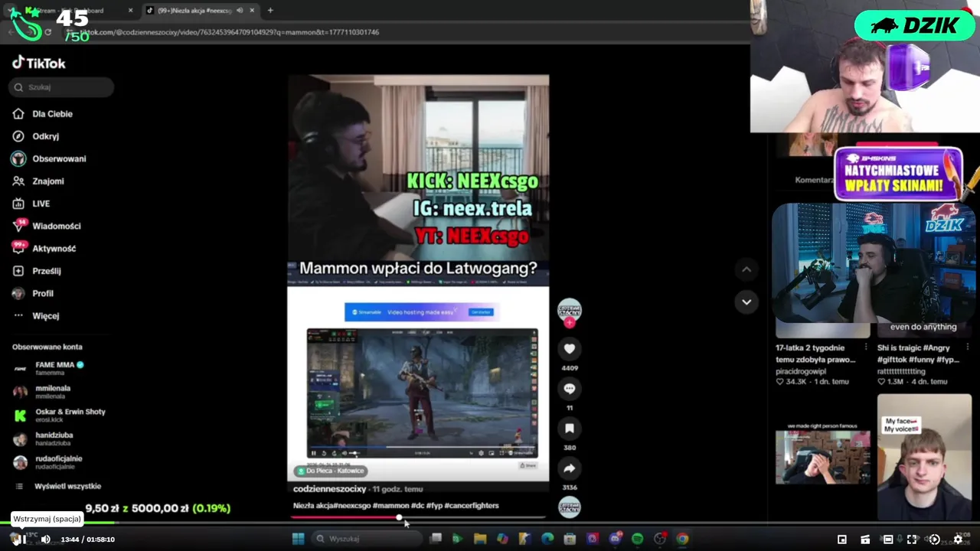The image size is (980, 551).
Task: Open the spinning sound disc icon
Action: [569, 507]
